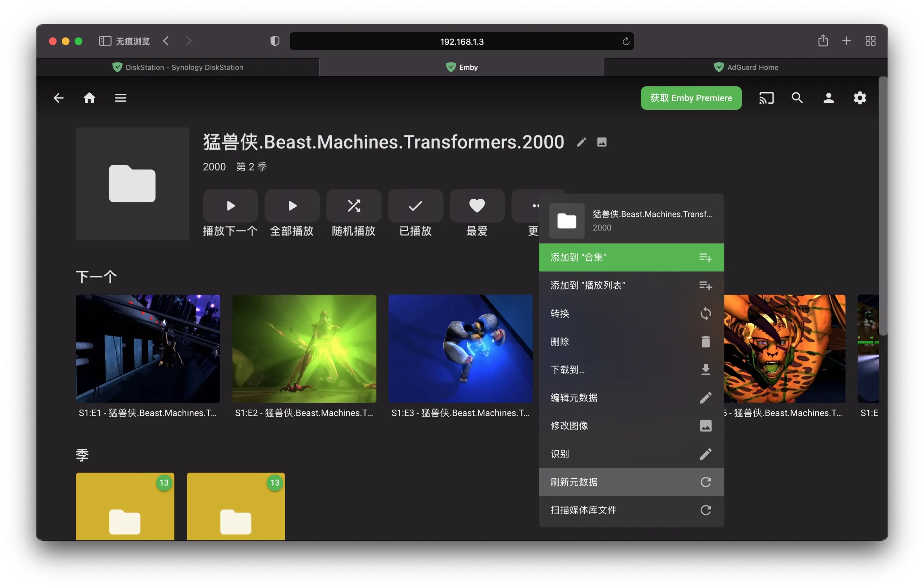Screen dimensions: 924x588
Task: Click the 更多 three-dots button
Action: [526, 206]
